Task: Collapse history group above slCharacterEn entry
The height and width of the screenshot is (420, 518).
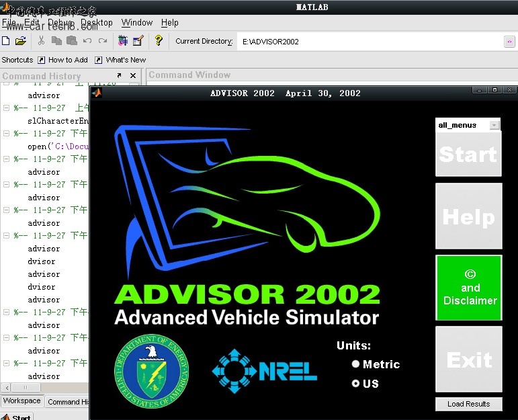Action: click(x=6, y=108)
